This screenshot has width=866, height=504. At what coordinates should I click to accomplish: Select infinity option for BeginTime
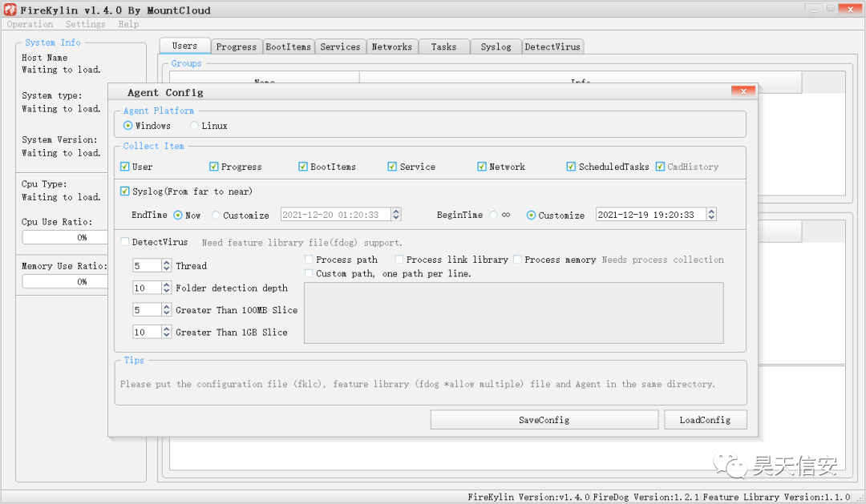(493, 215)
